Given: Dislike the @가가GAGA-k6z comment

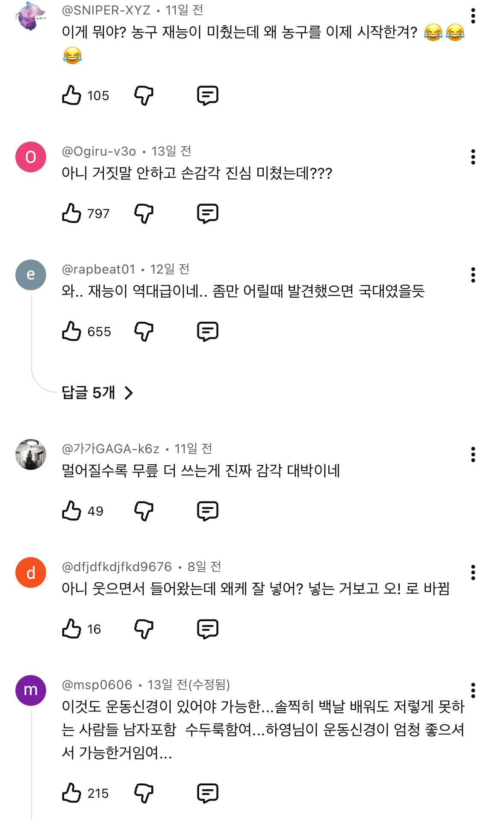Looking at the screenshot, I should pyautogui.click(x=144, y=511).
